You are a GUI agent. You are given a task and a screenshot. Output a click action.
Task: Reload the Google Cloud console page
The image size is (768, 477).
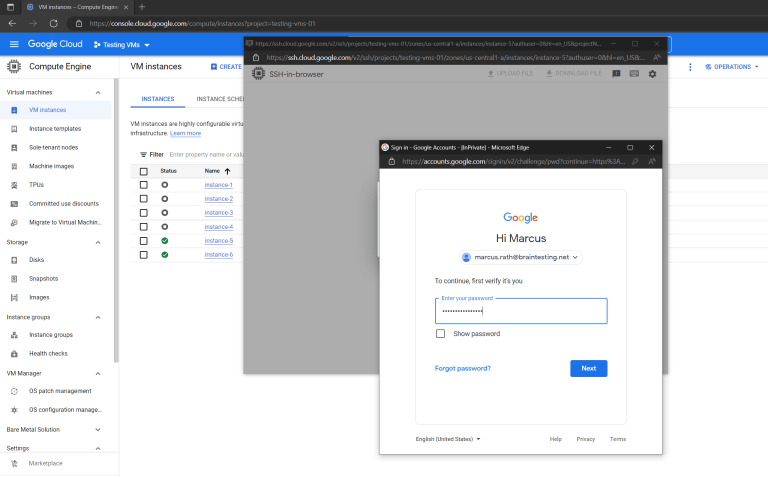53,24
